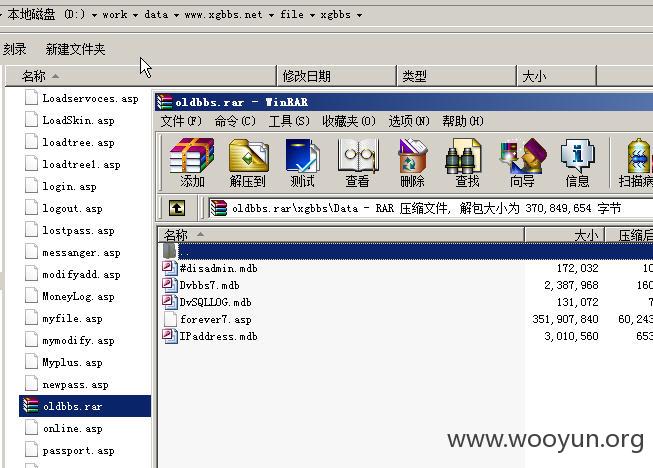Screen dimensions: 653x468
Task: Click the online.asp file icon in Explorer
Action: 31,428
